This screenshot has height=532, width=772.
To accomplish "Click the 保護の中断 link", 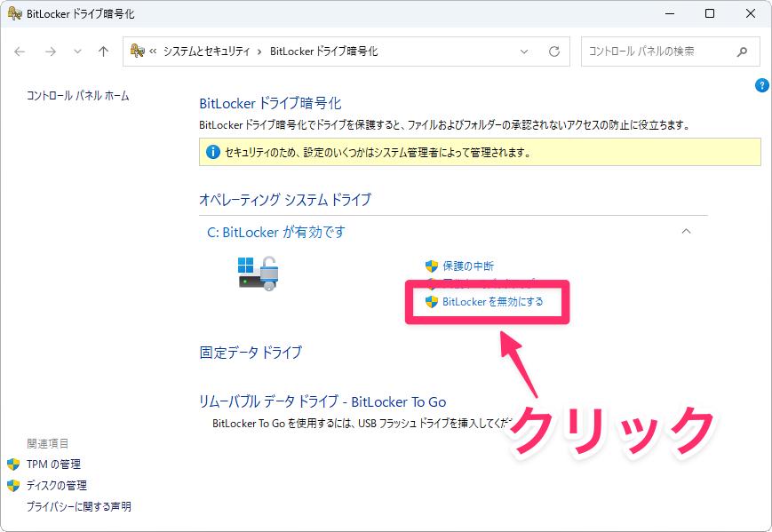I will click(468, 266).
